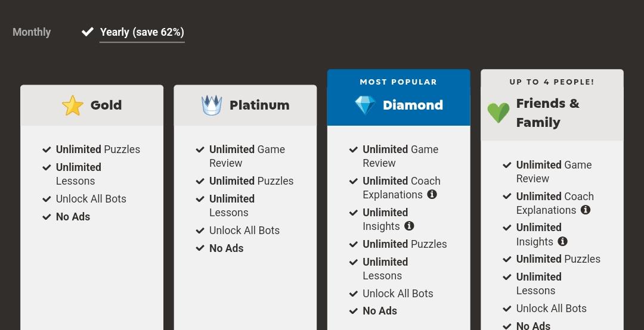Show info for Friends & Family Coach Explanations
Screen dimensions: 644x330
pos(586,210)
